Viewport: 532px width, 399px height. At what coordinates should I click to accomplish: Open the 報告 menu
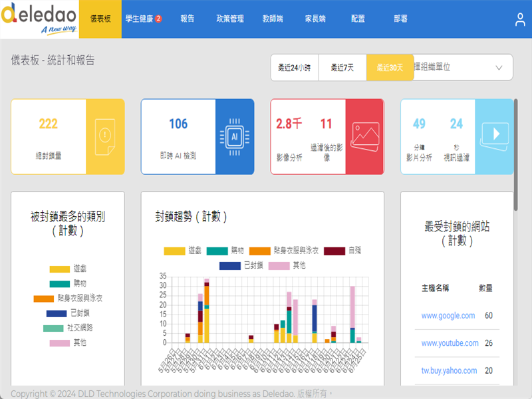188,19
